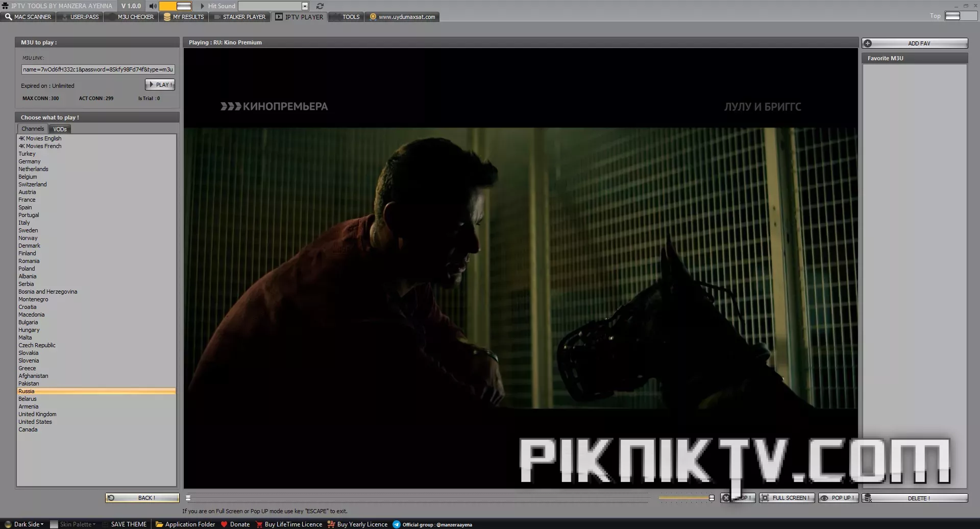
Task: Select United Kingdom in the list
Action: coord(96,414)
